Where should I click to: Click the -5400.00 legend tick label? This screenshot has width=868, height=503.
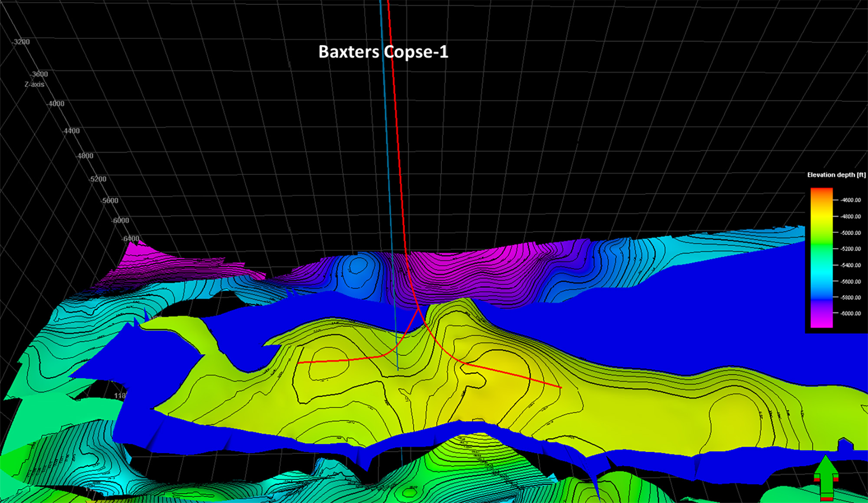[x=850, y=265]
